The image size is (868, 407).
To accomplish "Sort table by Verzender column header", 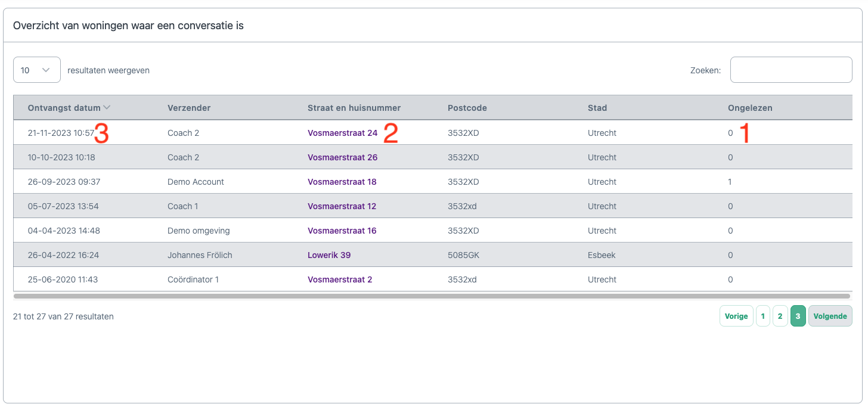I will coord(189,108).
